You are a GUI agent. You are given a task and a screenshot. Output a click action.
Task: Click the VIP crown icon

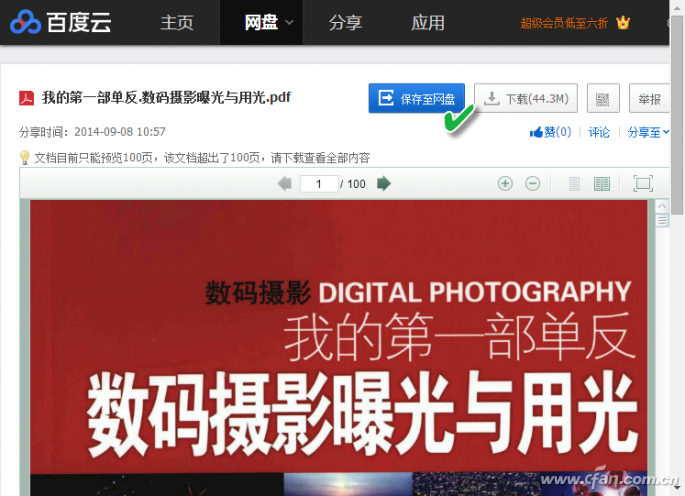click(623, 22)
